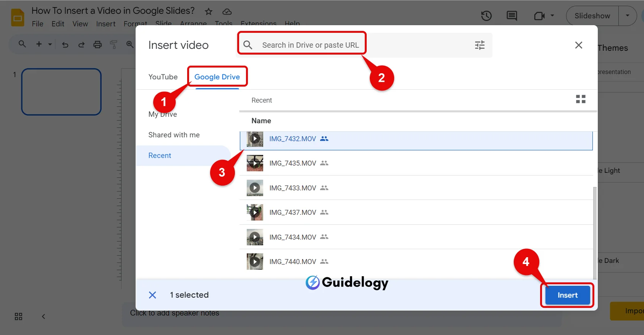Click the IMG_7433.MOV video thumbnail
Image resolution: width=644 pixels, height=335 pixels.
pos(255,188)
